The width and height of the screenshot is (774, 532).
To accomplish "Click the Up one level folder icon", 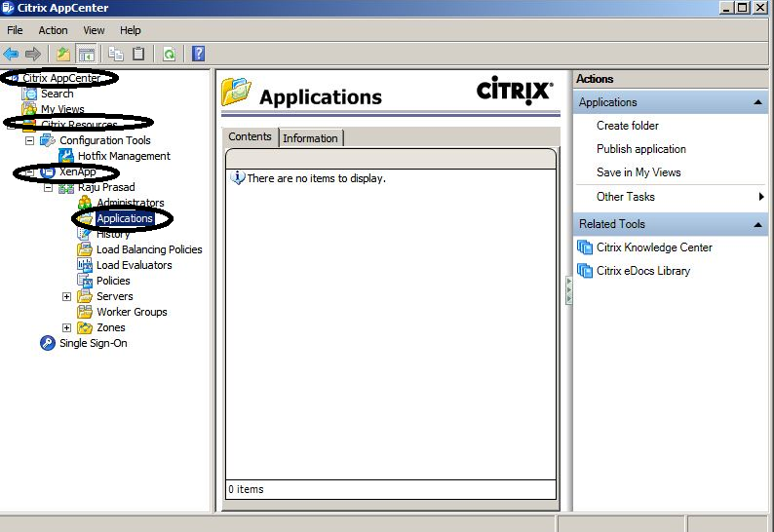I will [63, 54].
